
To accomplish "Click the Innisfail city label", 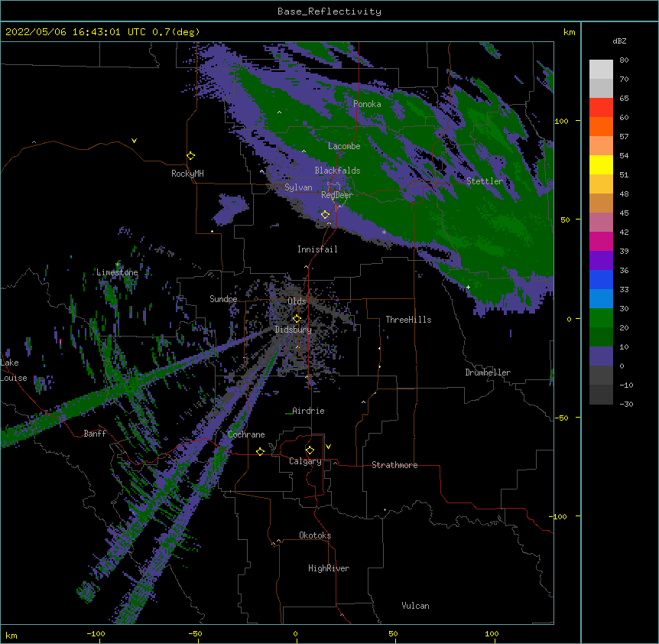I will tap(317, 249).
